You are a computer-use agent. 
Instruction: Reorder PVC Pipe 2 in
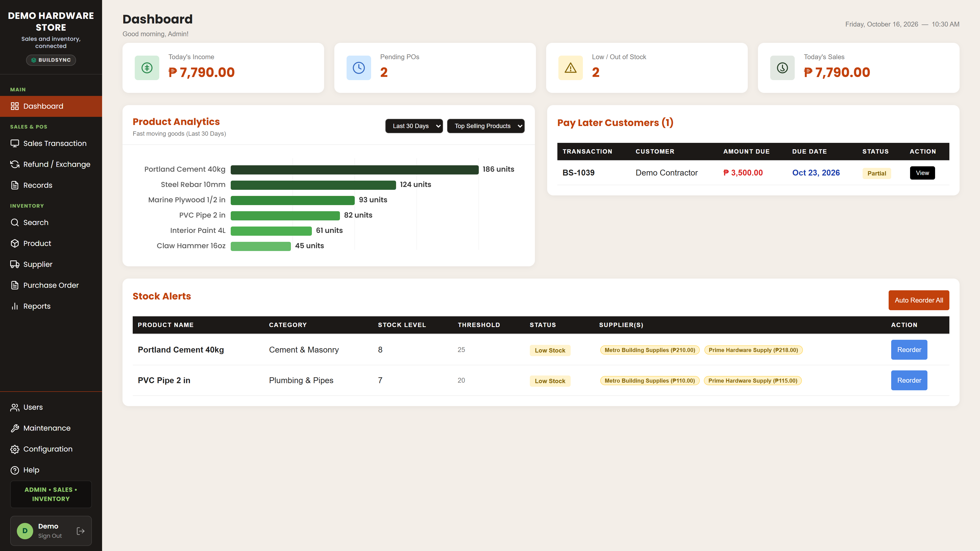coord(909,380)
